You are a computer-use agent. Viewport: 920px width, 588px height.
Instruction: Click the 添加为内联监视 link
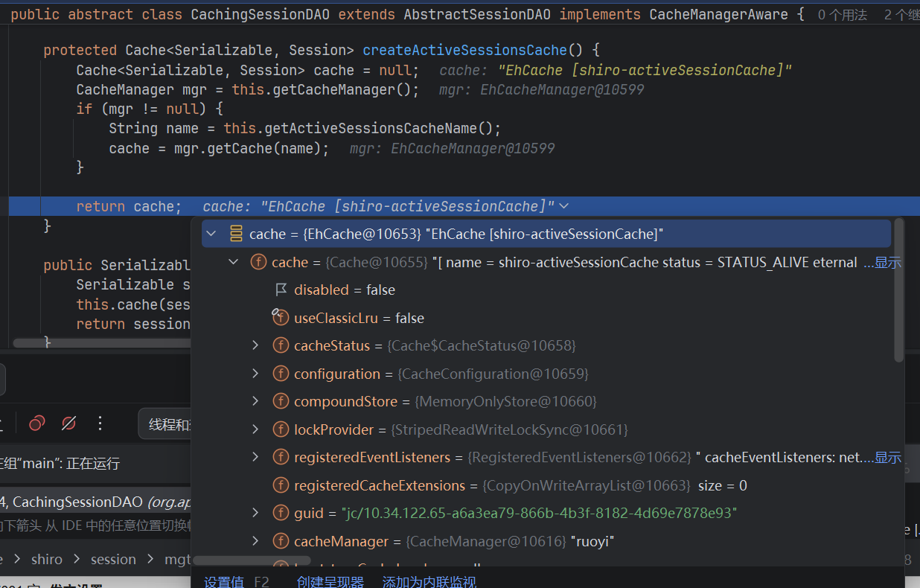point(429,581)
